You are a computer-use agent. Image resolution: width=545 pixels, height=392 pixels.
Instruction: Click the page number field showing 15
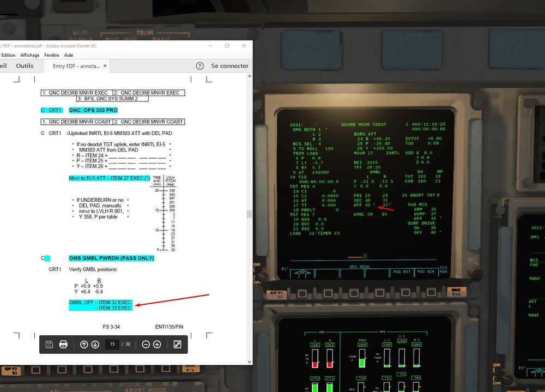click(x=112, y=344)
